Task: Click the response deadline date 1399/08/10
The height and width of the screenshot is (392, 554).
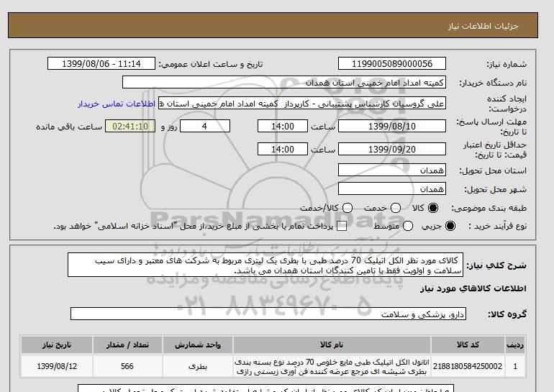Action: point(392,126)
